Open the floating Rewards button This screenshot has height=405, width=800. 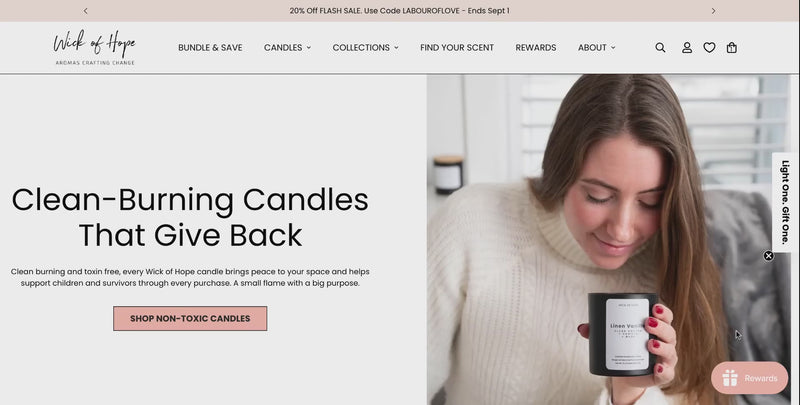[749, 378]
